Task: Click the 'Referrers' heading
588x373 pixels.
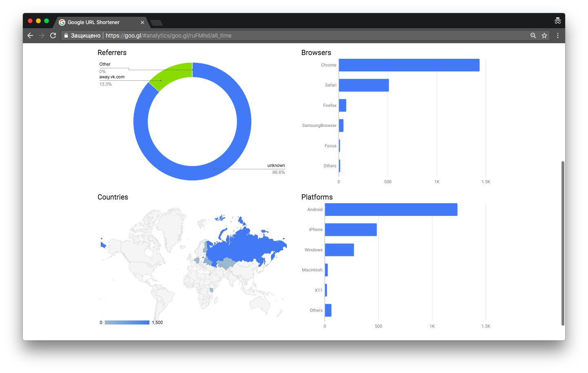Action: (x=112, y=53)
